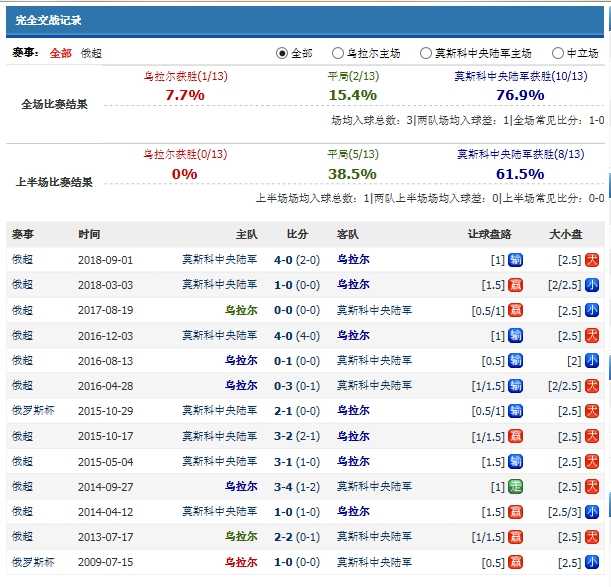The image size is (611, 587).
Task: Click the 小 over/under icon in 2018-03-03 row
Action: click(592, 285)
